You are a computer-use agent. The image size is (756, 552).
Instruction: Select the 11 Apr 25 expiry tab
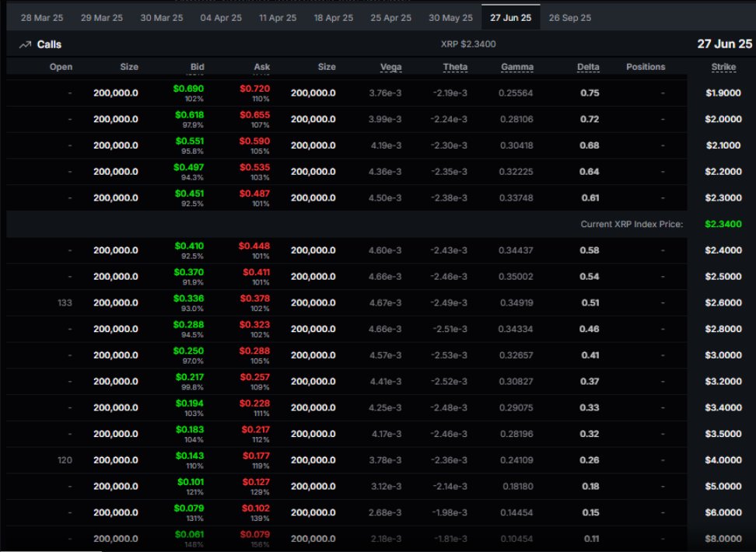click(278, 16)
